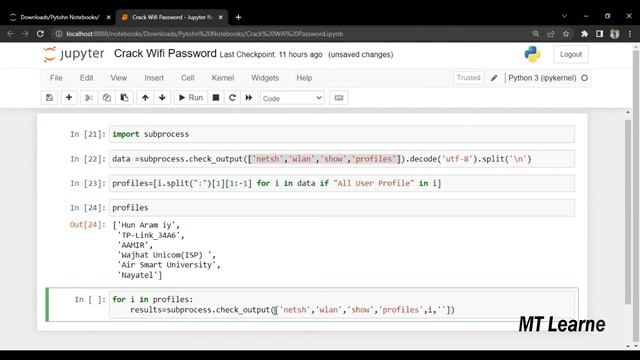Click the In [24] profiles cell

(342, 208)
